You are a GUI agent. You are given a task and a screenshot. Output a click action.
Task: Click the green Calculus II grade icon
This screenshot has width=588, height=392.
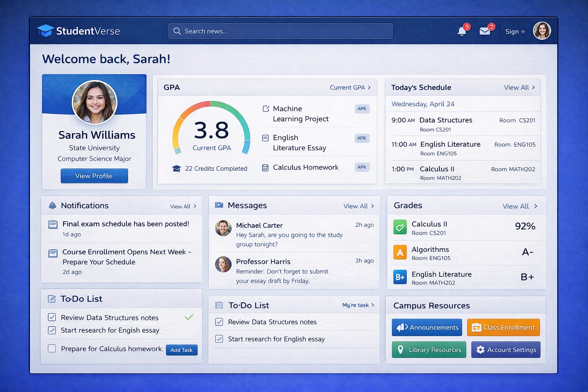(400, 227)
